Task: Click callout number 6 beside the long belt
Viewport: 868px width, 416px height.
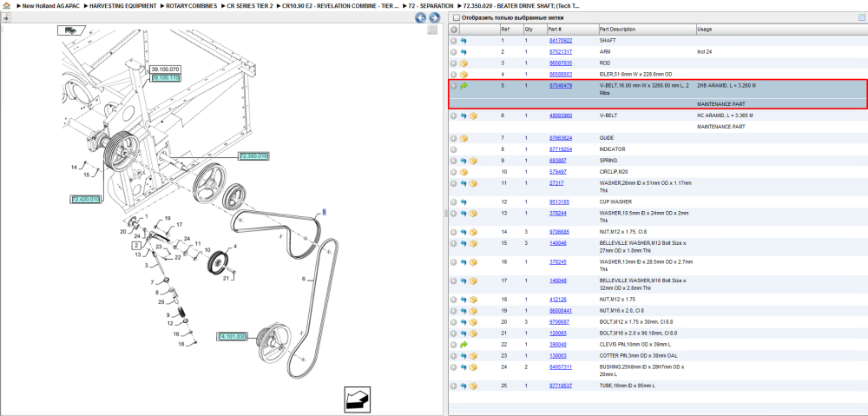Action: [303, 279]
